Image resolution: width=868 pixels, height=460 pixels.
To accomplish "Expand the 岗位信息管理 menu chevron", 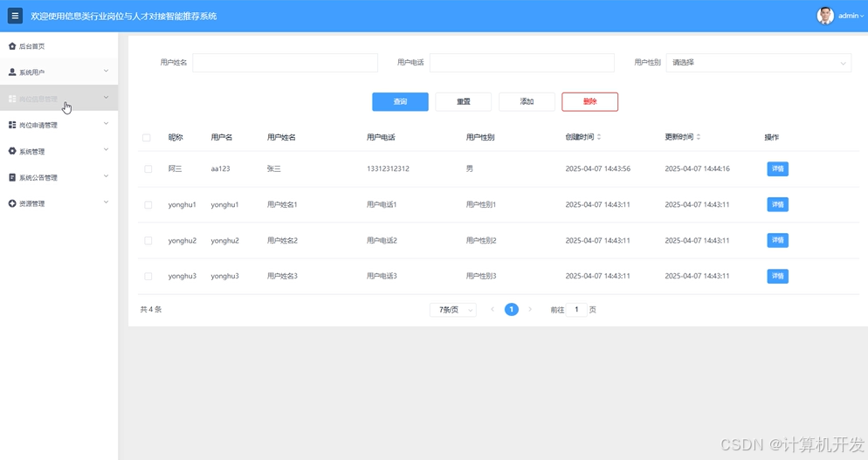I will coord(106,98).
